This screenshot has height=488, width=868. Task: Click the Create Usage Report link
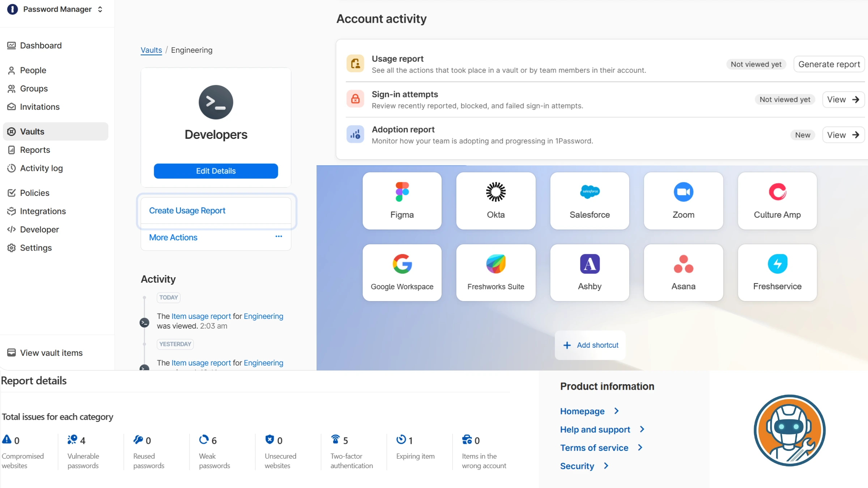pos(187,210)
